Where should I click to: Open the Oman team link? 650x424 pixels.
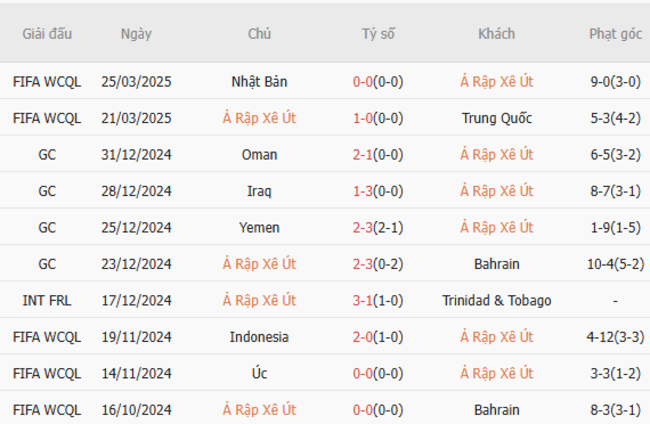[259, 155]
